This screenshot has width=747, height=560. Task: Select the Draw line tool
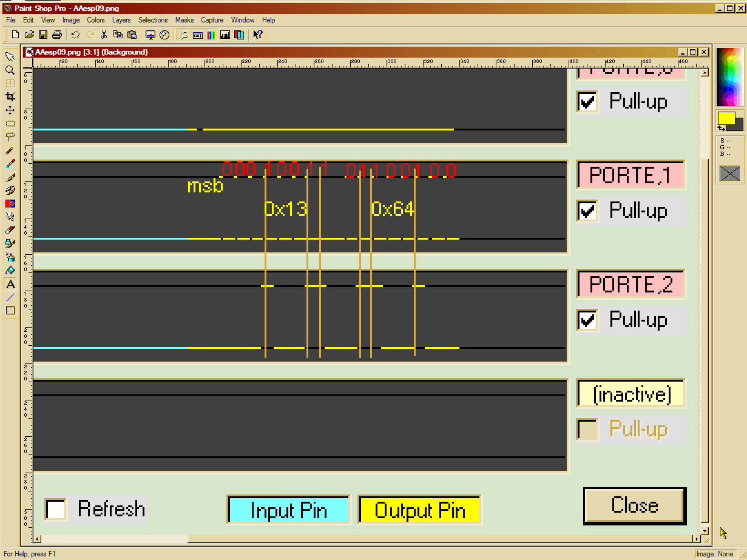[x=10, y=297]
